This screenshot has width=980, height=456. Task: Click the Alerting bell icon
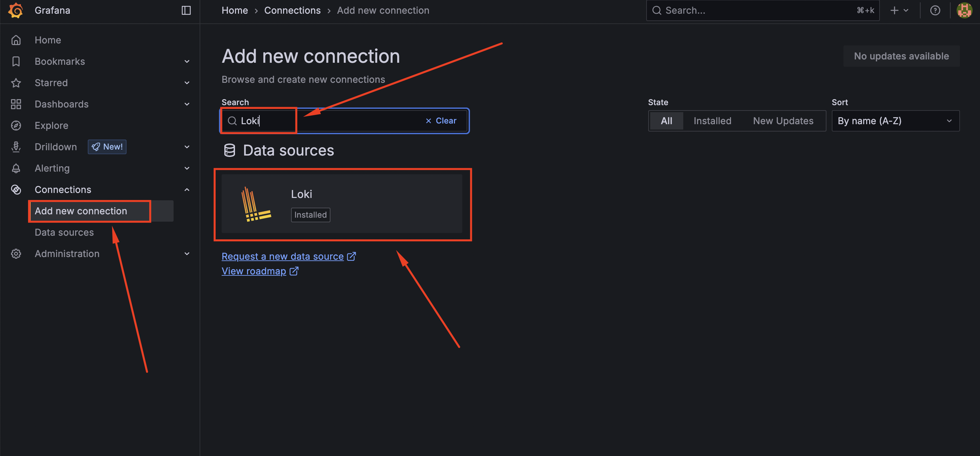pos(16,168)
